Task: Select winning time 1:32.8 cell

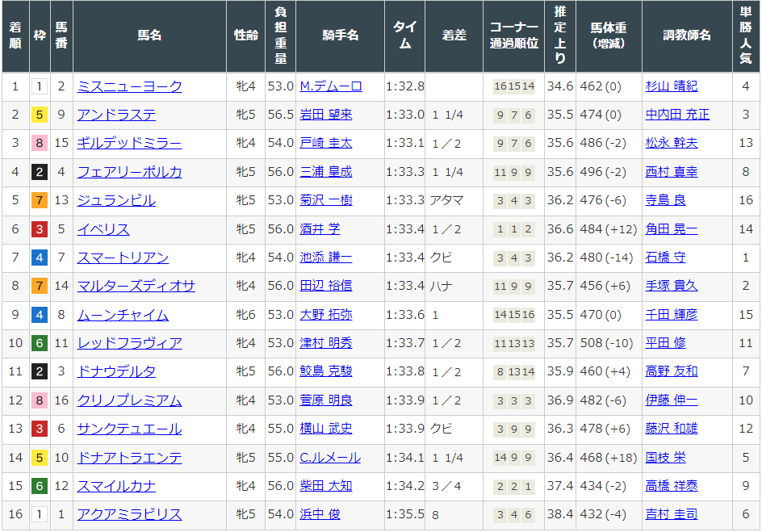Action: click(x=405, y=86)
